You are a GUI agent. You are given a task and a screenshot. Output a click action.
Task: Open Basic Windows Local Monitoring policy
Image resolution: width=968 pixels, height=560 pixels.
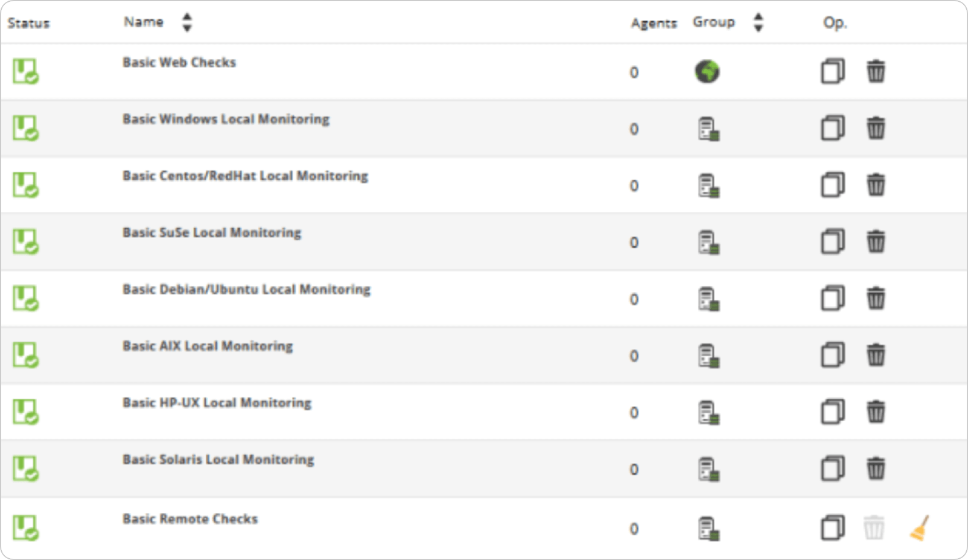point(226,119)
